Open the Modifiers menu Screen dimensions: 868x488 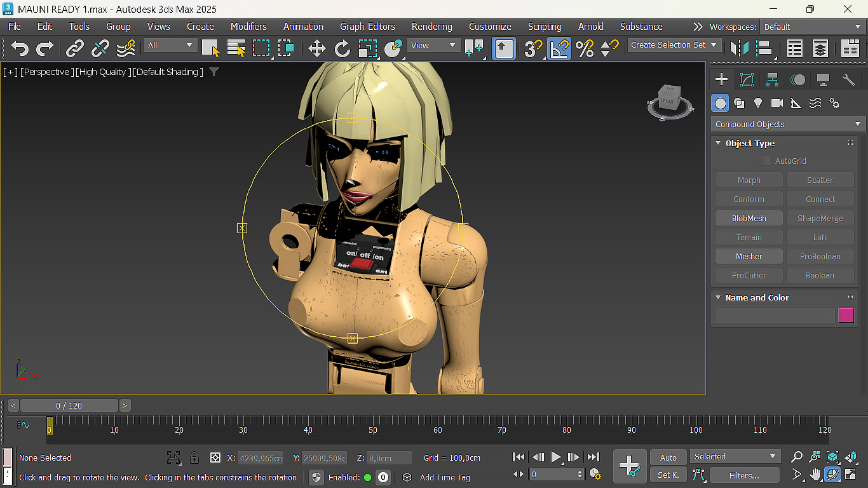coord(248,27)
